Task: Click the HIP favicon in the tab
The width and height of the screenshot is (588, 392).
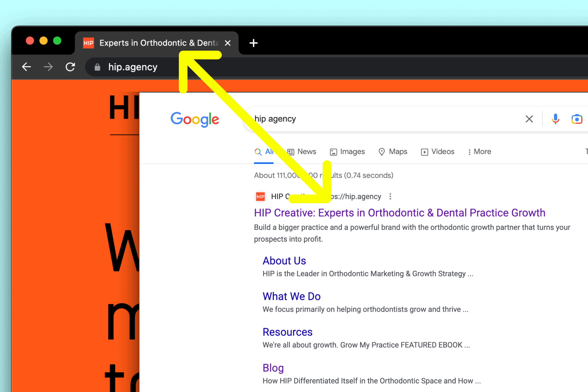Action: [88, 43]
